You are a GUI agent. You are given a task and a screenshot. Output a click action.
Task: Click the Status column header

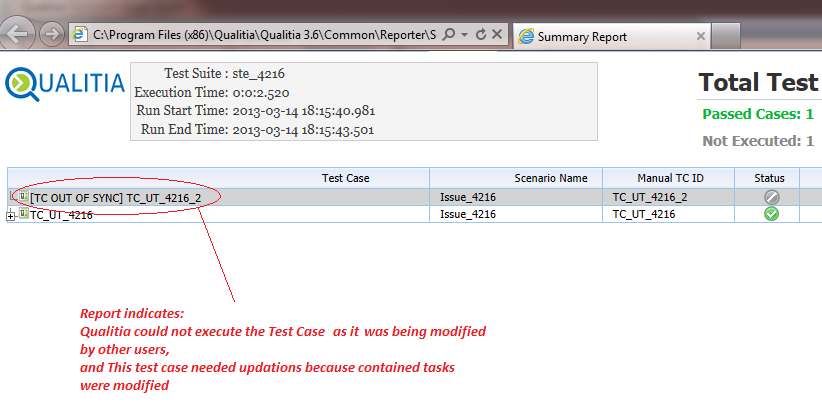(771, 178)
